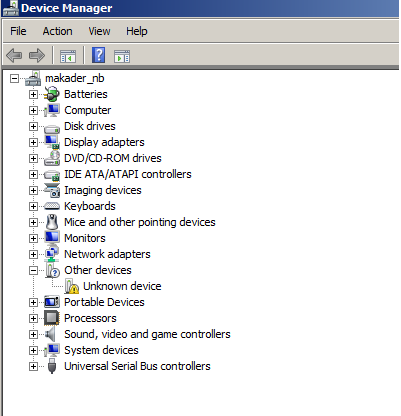The width and height of the screenshot is (401, 416).
Task: Expand the Display adapters node
Action: click(x=33, y=142)
